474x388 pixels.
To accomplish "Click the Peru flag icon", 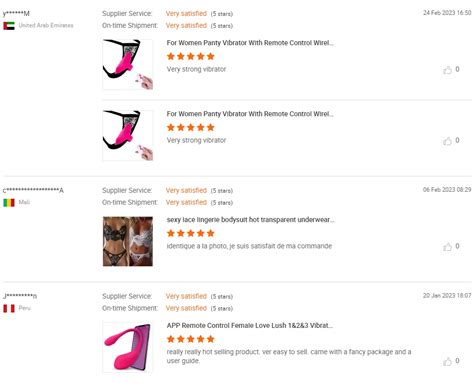I will click(9, 308).
